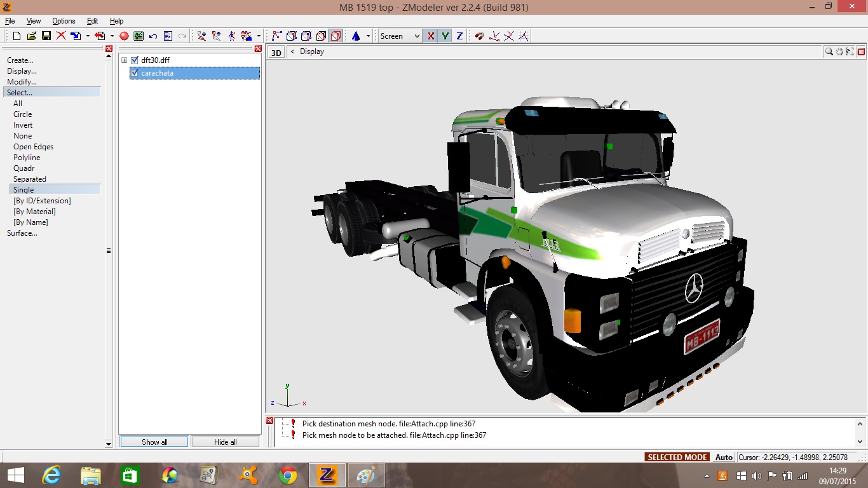Screen dimensions: 868x488
Task: Open the properties list document icon
Action: 168,36
